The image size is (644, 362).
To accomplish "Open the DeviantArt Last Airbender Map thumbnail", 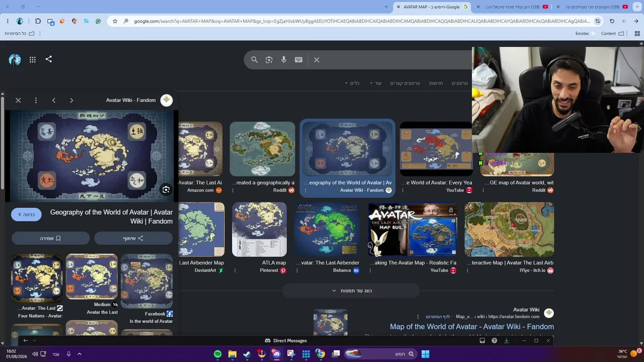I will point(202,229).
